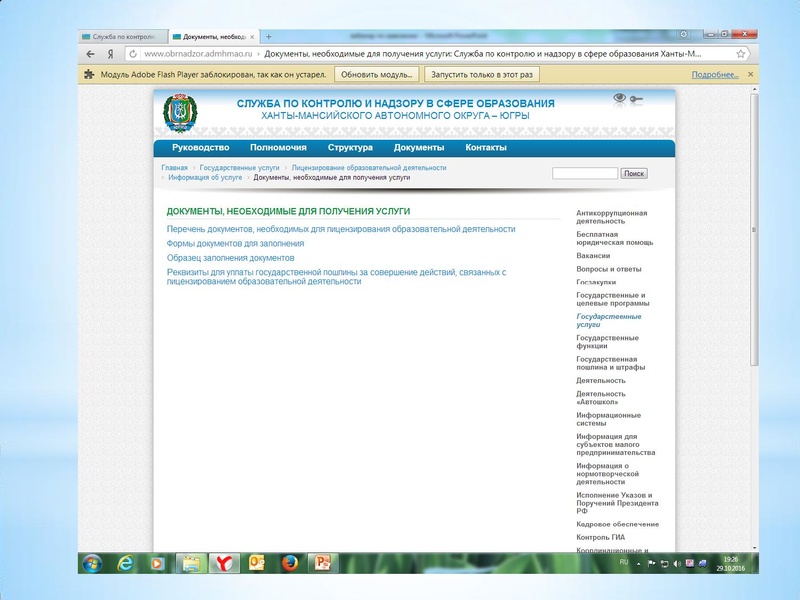Image resolution: width=800 pixels, height=600 pixels.
Task: Open the Yandex browser taskbar icon
Action: pos(223,562)
